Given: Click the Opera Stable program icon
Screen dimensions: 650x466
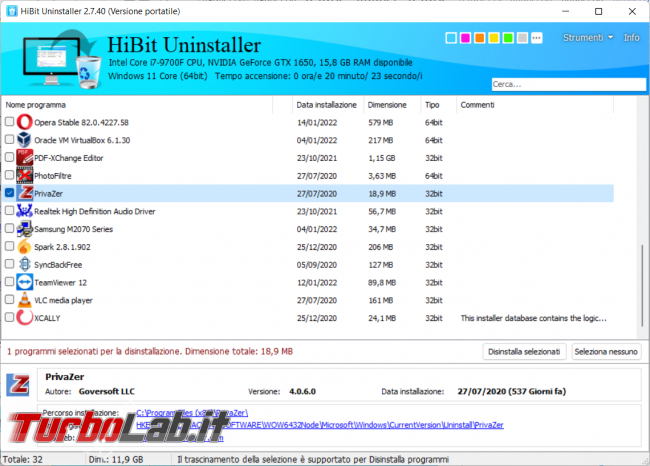Looking at the screenshot, I should point(24,122).
